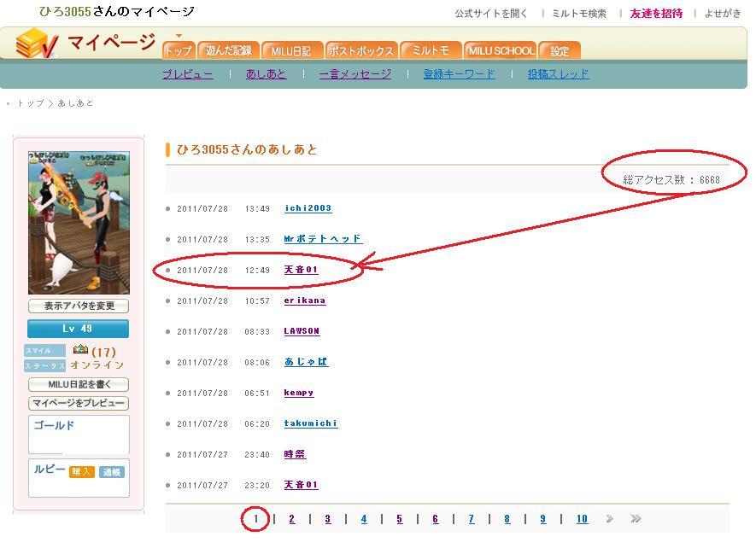This screenshot has height=560, width=756.
Task: Switch to the MILU日記 tab
Action: click(x=291, y=51)
